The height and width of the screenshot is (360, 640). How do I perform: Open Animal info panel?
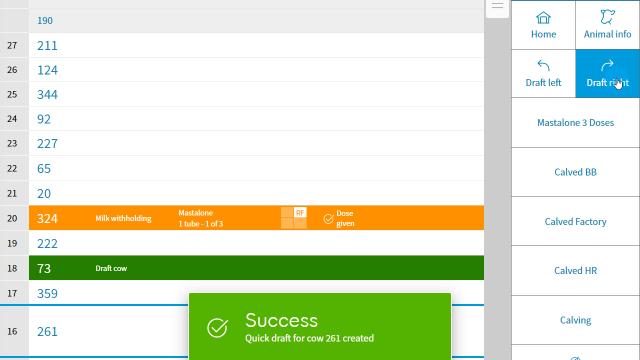607,25
